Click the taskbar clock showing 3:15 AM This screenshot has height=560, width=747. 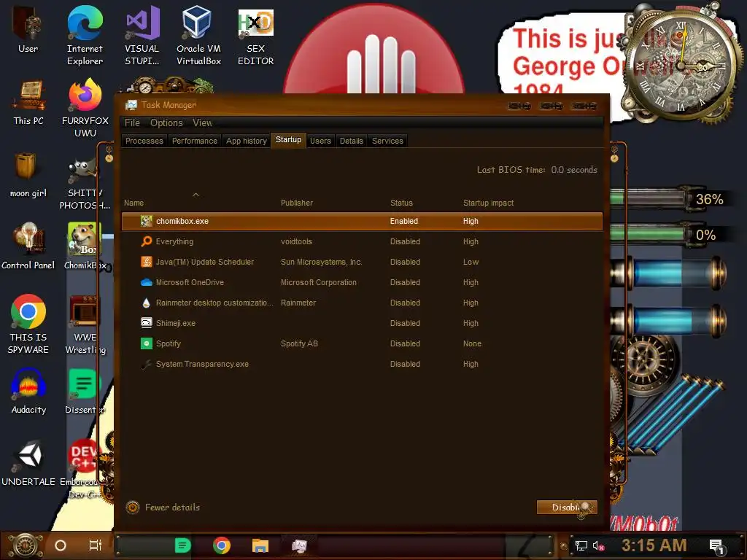(654, 545)
